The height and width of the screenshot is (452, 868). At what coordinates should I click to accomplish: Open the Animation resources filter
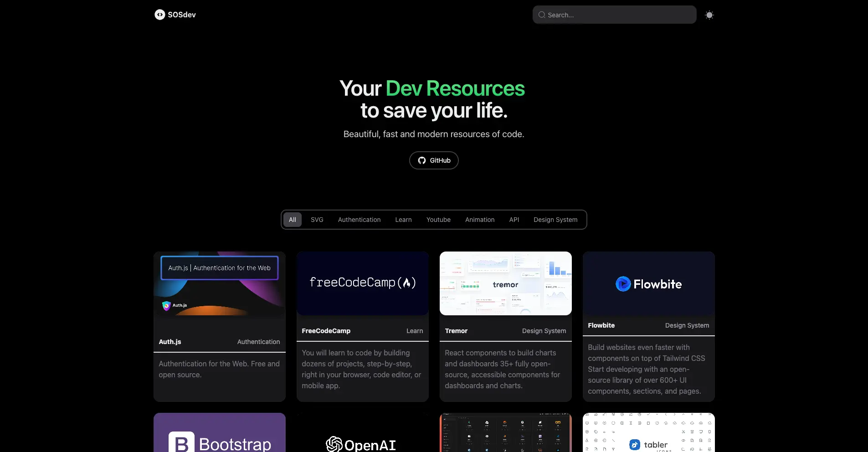[x=480, y=220]
